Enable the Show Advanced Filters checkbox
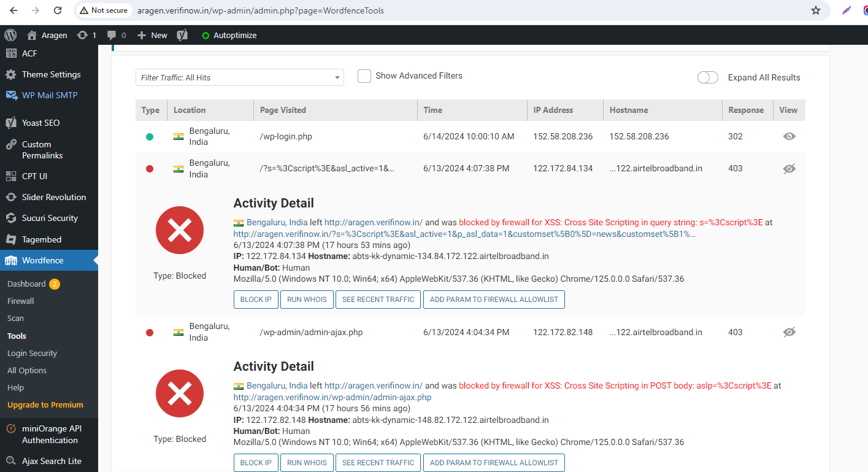Viewport: 868px width, 472px height. tap(364, 76)
